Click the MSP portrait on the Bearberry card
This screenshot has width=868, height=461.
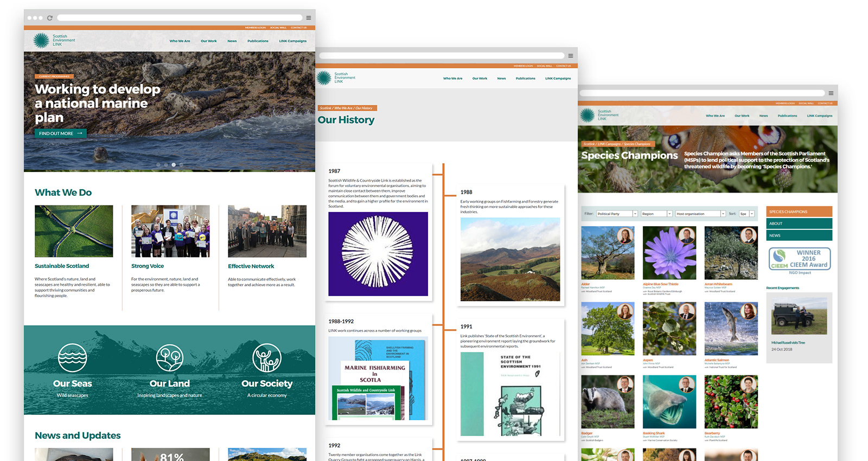(x=749, y=385)
